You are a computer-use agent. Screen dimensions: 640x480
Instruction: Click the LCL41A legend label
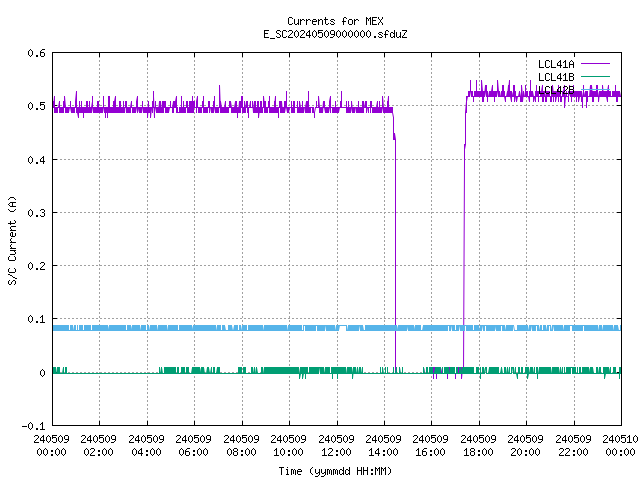(x=556, y=64)
